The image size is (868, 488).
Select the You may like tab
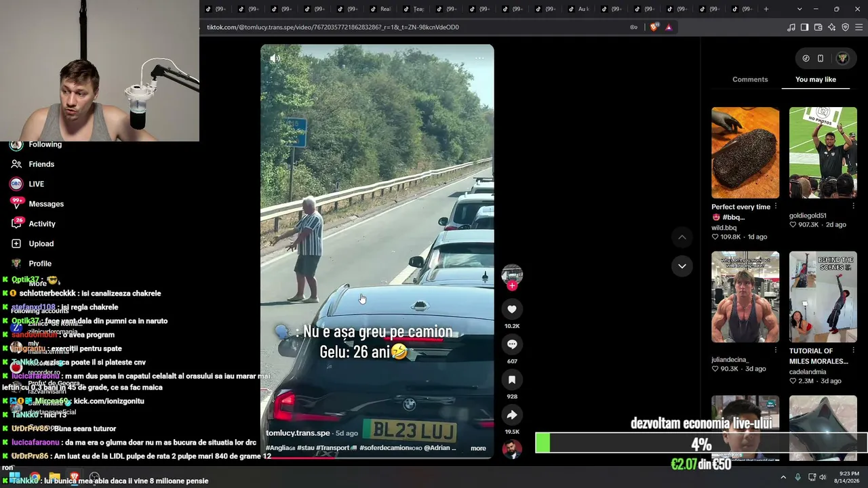coord(816,79)
